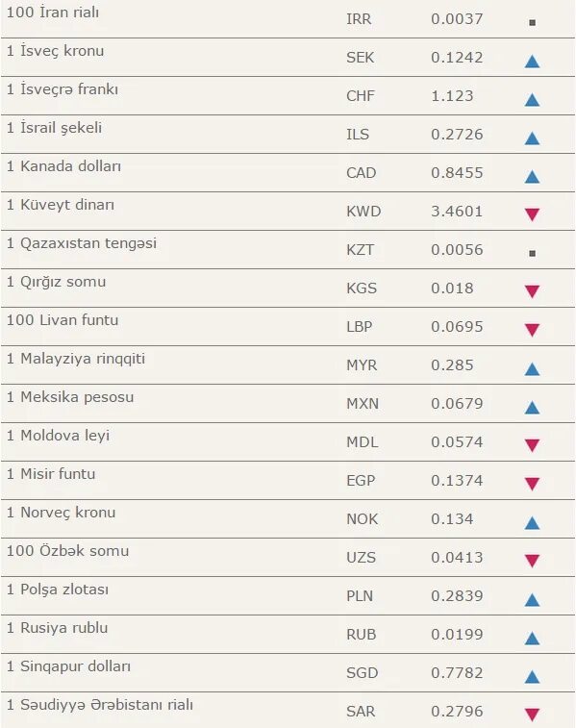Image resolution: width=576 pixels, height=728 pixels.
Task: Click the red down arrow for EGP
Action: (x=532, y=484)
